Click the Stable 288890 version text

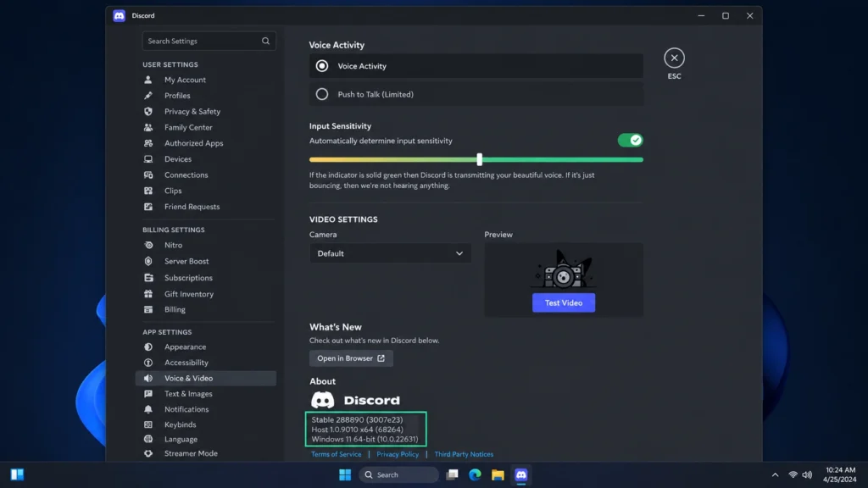click(357, 420)
